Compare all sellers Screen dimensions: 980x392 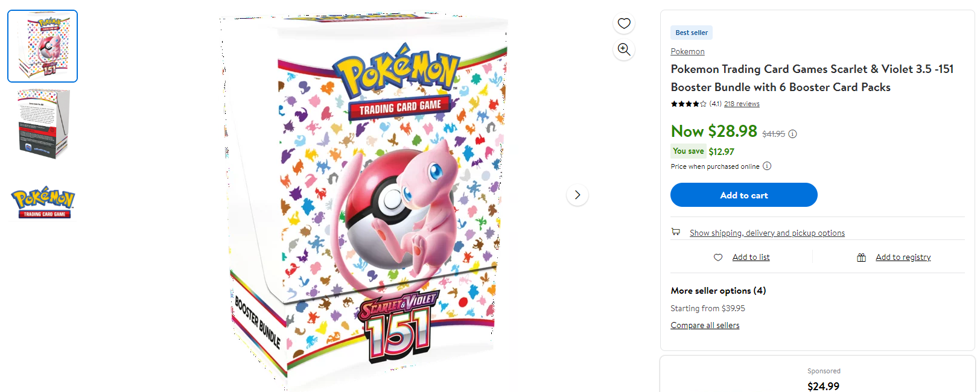click(705, 325)
